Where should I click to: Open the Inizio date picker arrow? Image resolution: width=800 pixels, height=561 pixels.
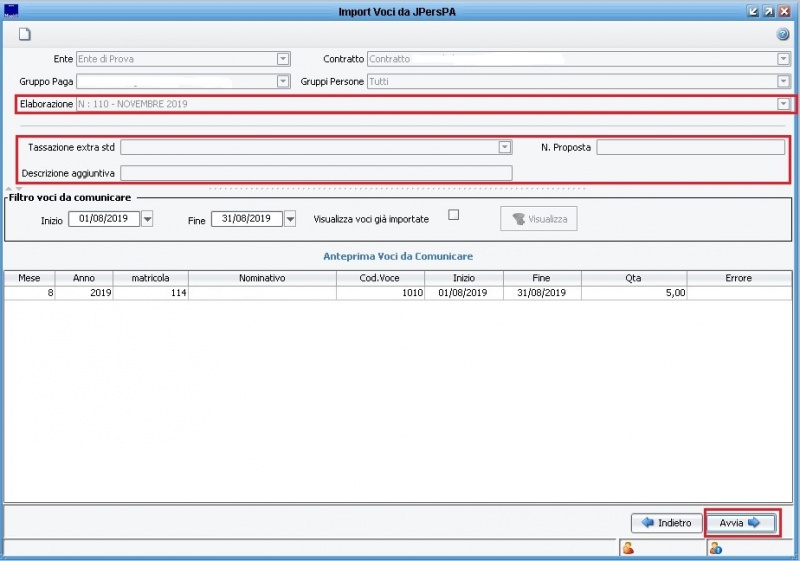click(x=147, y=218)
